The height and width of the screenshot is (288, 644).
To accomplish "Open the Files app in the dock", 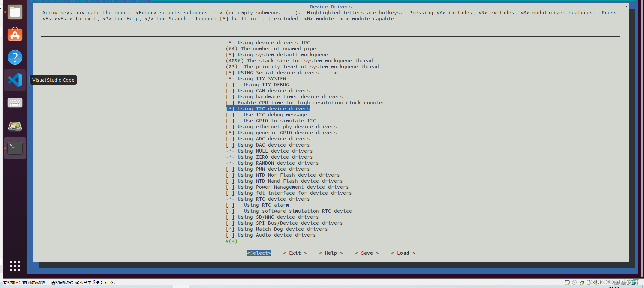I will [x=15, y=12].
